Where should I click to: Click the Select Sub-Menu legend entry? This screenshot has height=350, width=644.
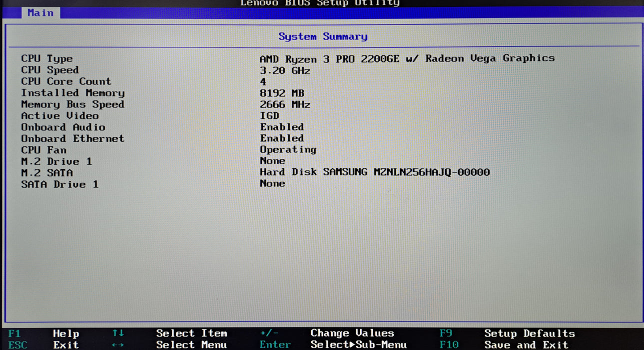tap(359, 345)
